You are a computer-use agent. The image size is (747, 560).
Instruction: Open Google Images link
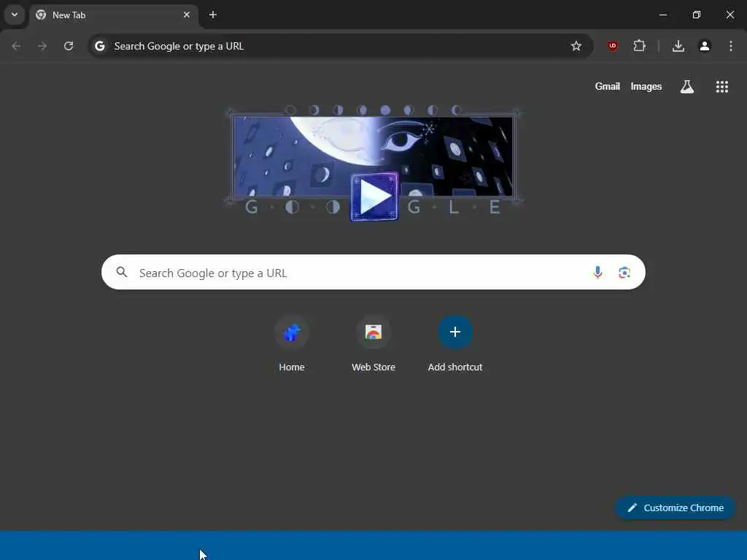(x=646, y=87)
